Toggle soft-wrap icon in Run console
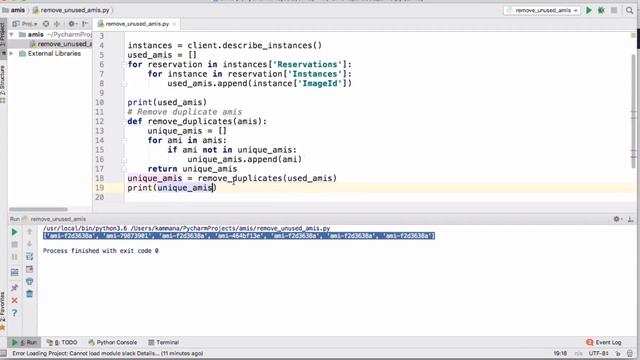The image size is (640, 360). coord(29,257)
